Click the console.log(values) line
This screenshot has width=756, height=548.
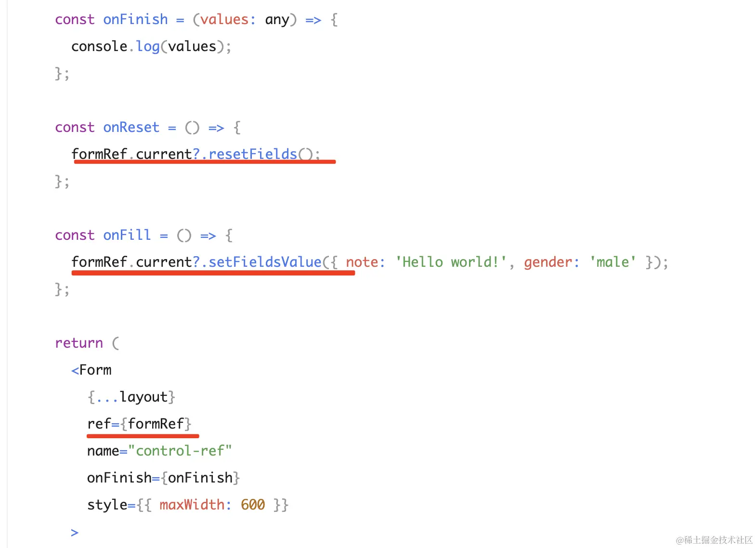pos(151,47)
